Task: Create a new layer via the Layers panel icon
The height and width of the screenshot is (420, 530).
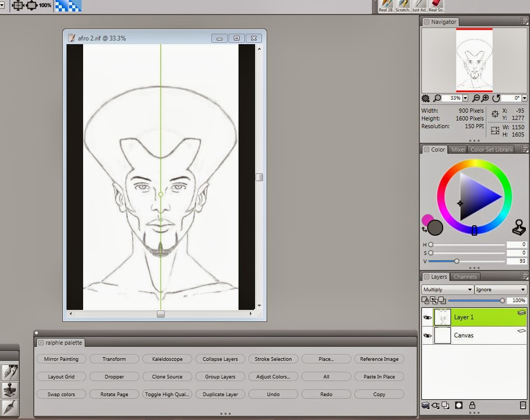Action: tap(444, 405)
